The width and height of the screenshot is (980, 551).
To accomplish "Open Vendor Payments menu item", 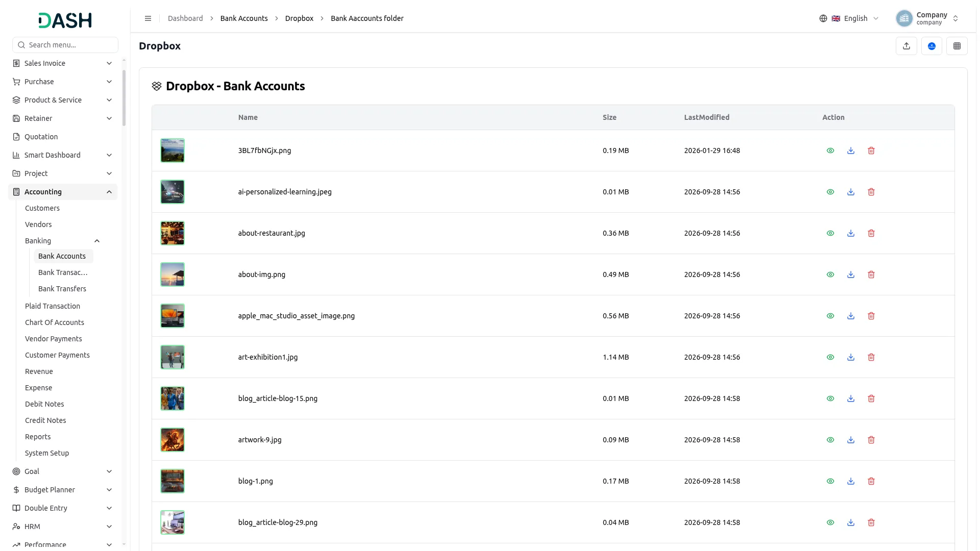I will point(54,339).
